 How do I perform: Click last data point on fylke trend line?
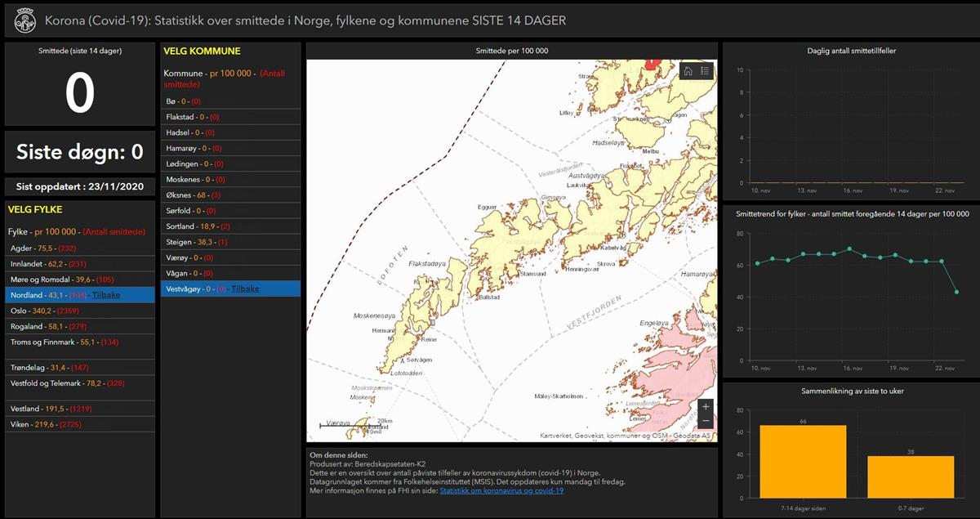point(956,292)
